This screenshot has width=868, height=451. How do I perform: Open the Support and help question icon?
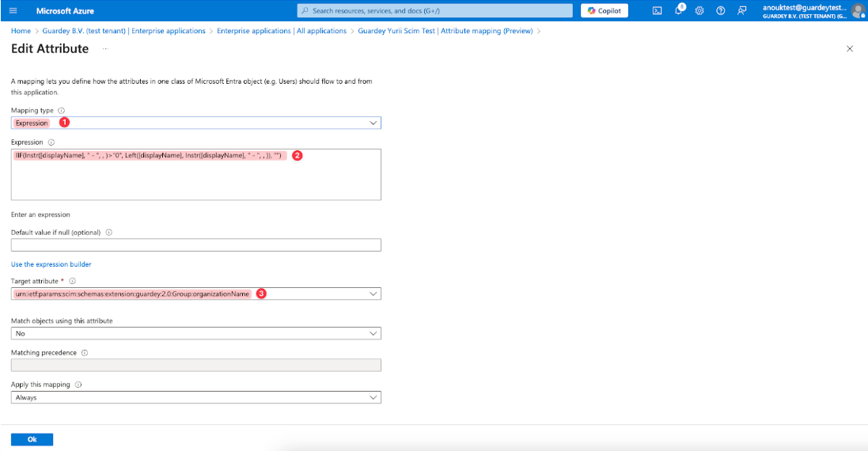pos(720,10)
